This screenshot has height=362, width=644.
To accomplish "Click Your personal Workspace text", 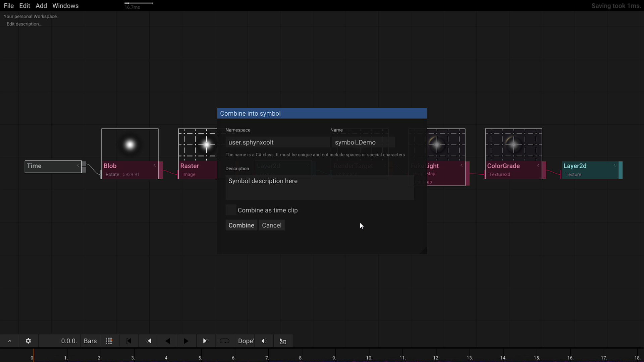I will click(31, 16).
